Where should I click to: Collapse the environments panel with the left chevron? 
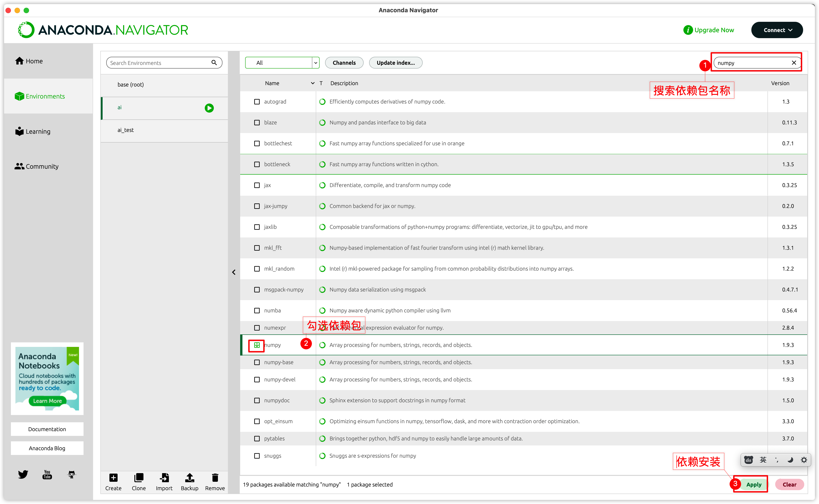click(234, 272)
